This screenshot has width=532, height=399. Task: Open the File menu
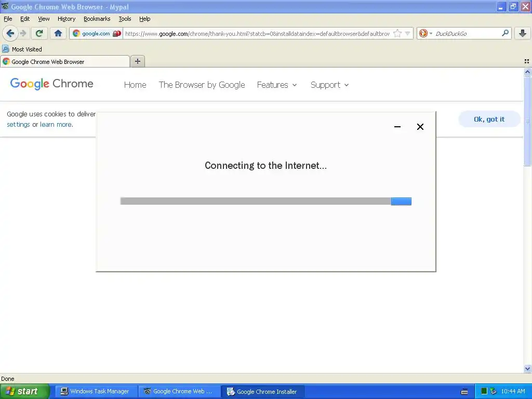point(8,19)
